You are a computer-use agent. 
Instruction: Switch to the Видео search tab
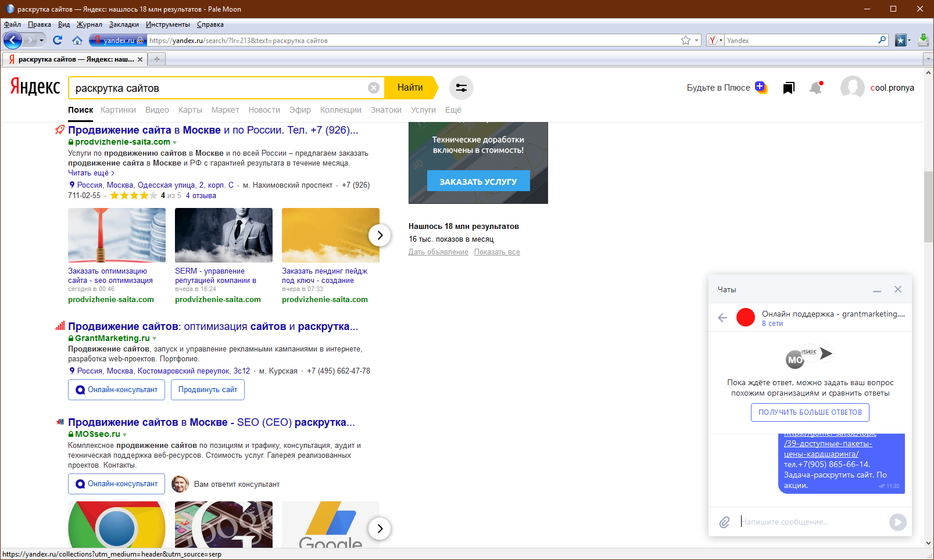[157, 110]
